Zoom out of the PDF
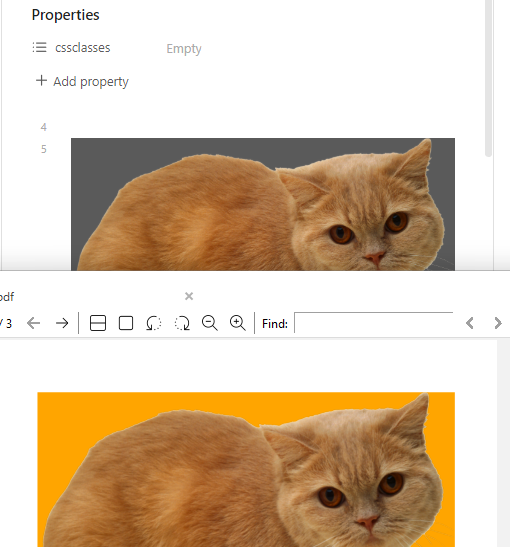The image size is (510, 547). click(210, 323)
